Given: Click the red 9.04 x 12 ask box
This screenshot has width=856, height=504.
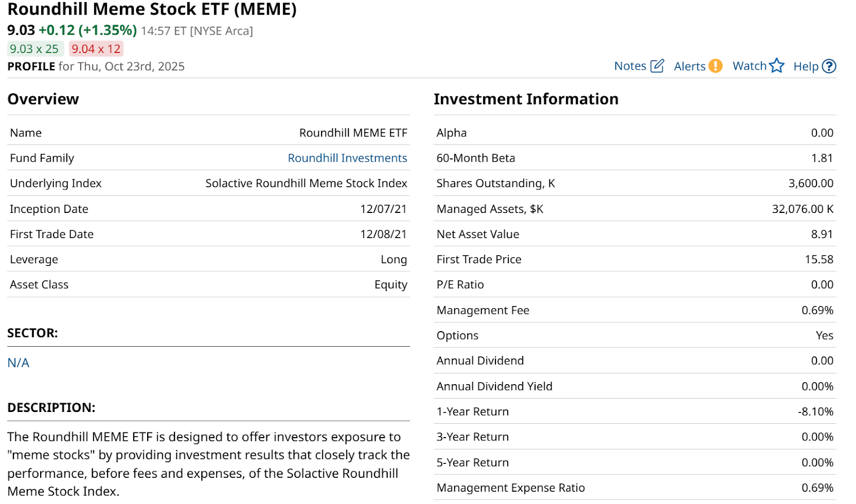Looking at the screenshot, I should coord(96,49).
